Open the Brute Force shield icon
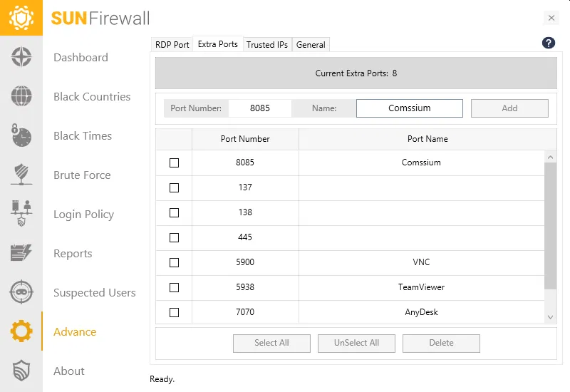This screenshot has height=392, width=570. pos(21,175)
